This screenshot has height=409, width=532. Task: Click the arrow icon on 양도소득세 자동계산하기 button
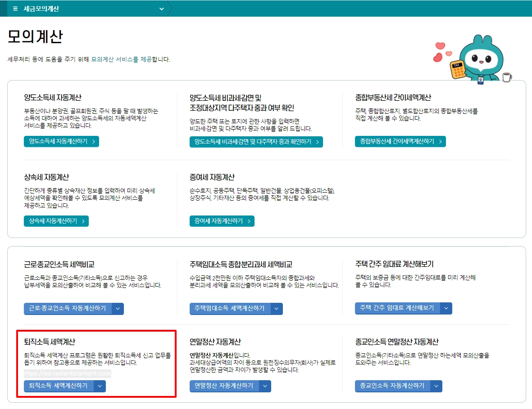[x=94, y=141]
